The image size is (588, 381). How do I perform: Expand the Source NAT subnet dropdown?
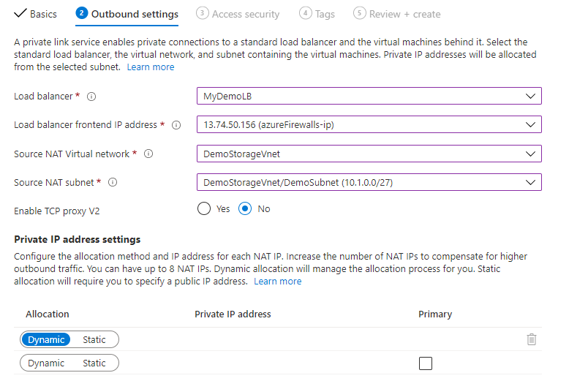[369, 182]
